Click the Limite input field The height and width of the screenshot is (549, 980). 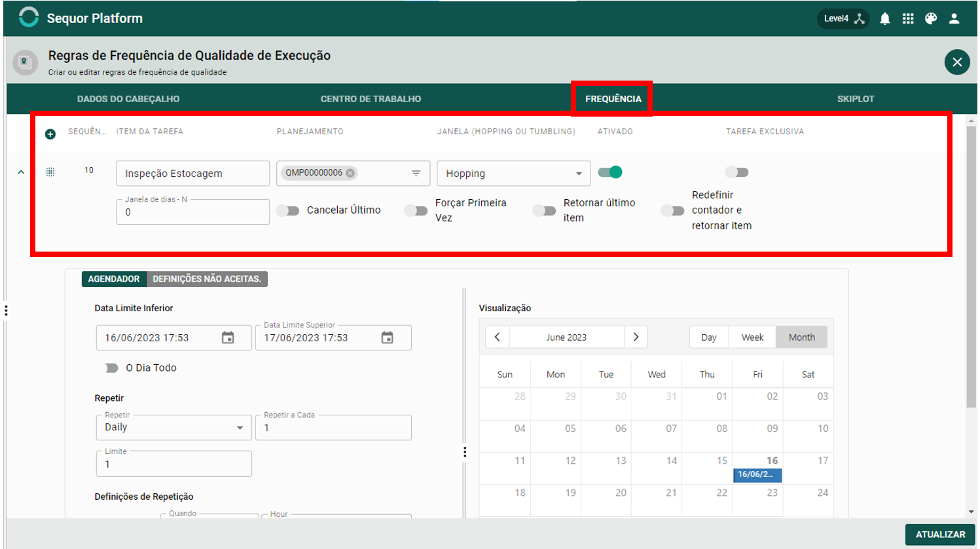coord(173,464)
